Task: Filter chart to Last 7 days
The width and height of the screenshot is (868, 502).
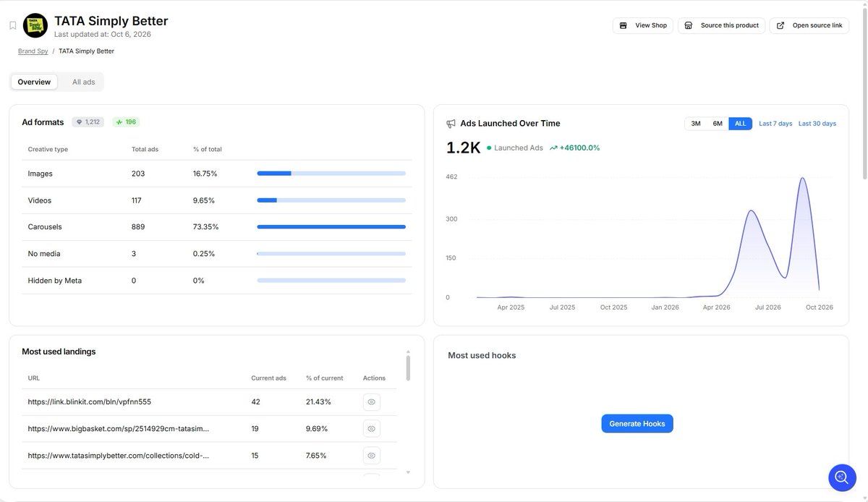Action: (x=775, y=124)
